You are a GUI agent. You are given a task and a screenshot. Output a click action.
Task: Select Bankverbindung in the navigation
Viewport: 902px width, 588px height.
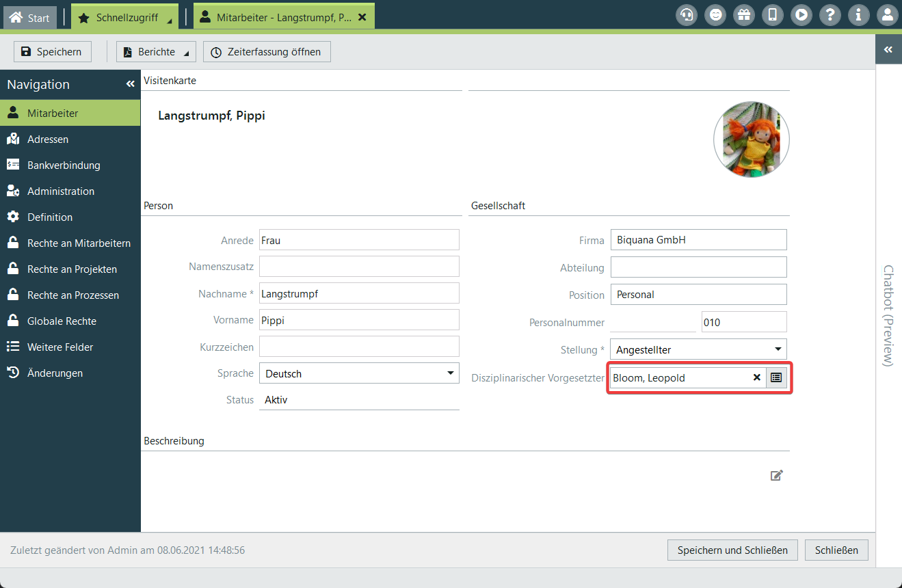[x=64, y=165]
